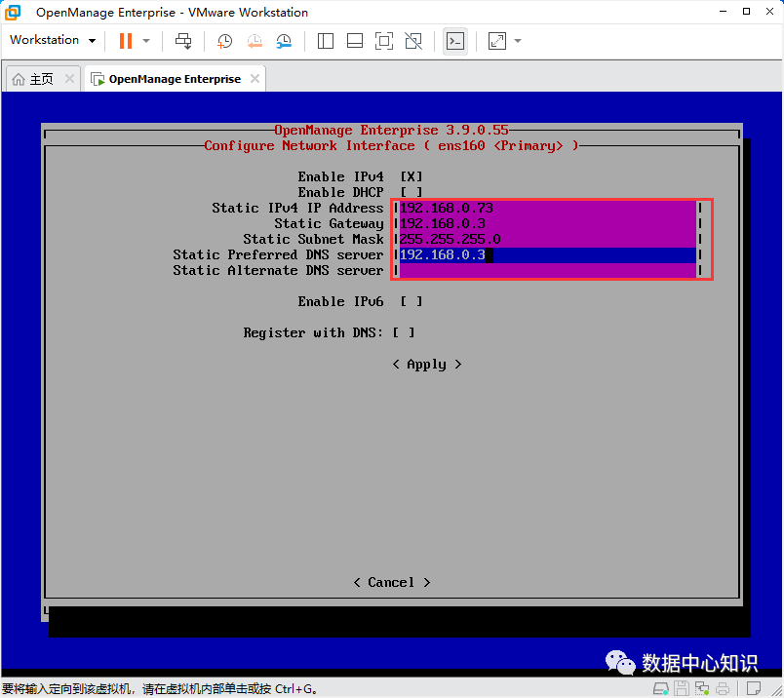Minimize the VMware Workstation window

tap(723, 11)
